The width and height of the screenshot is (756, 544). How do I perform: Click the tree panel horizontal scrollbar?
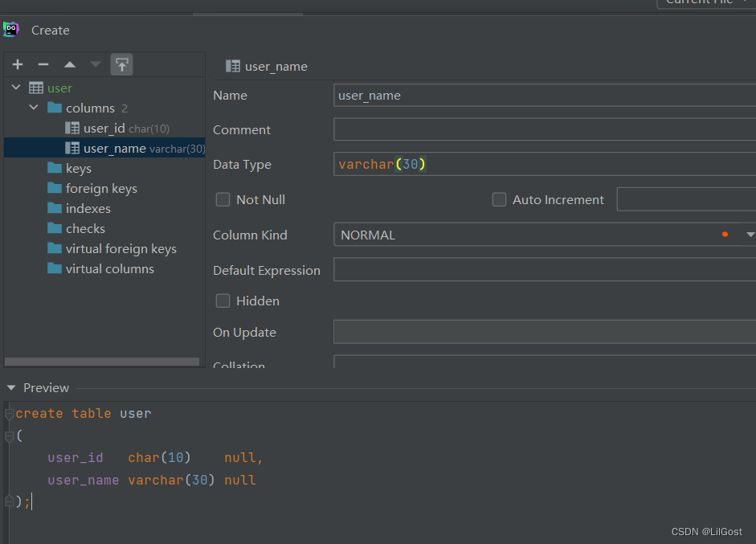click(102, 362)
